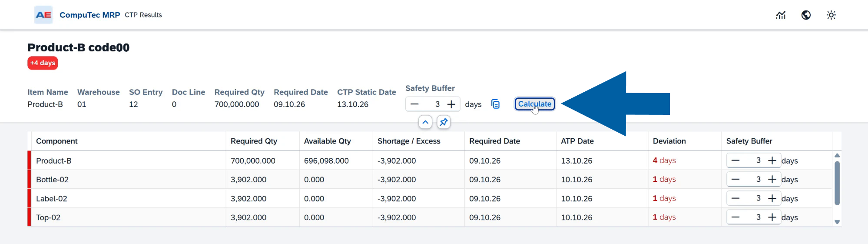Increase safety buffer for the Top-02 row

tap(772, 217)
